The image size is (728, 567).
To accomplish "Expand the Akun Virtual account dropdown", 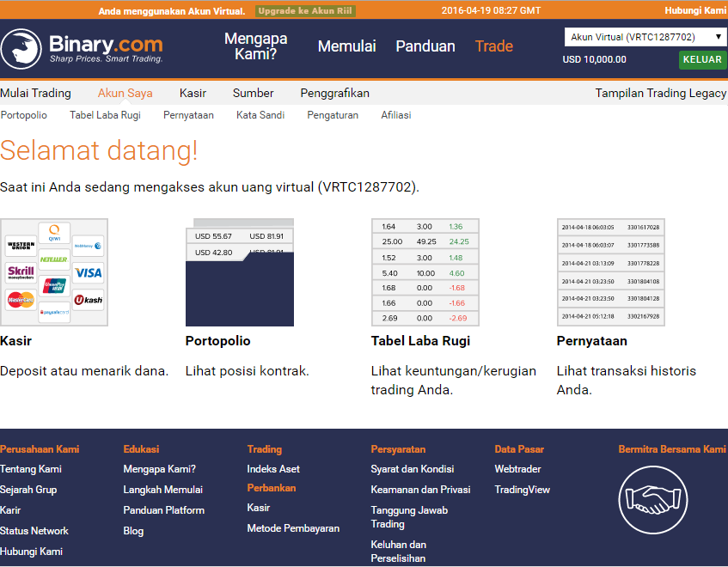I will click(x=645, y=37).
